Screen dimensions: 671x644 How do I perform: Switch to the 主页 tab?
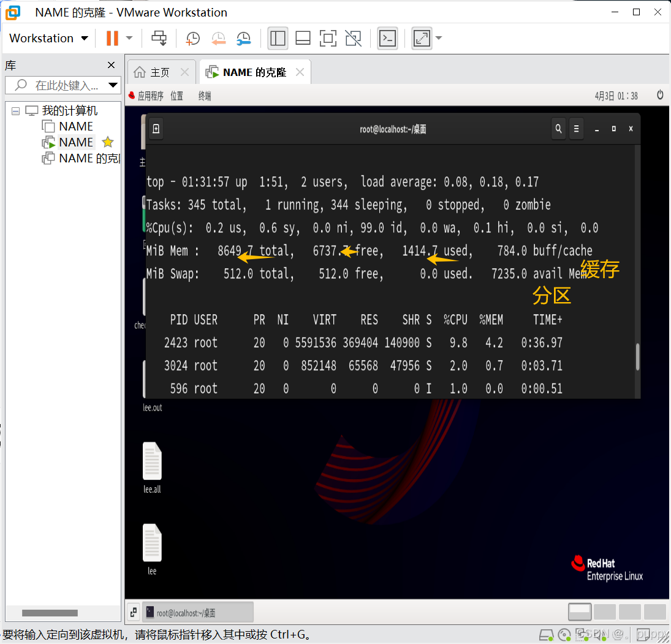pos(158,72)
